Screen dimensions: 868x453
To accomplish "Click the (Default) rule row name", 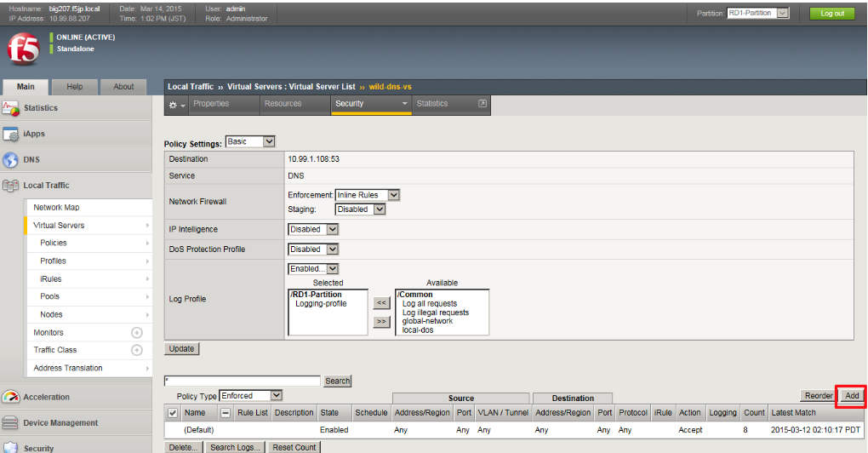I will pos(199,430).
